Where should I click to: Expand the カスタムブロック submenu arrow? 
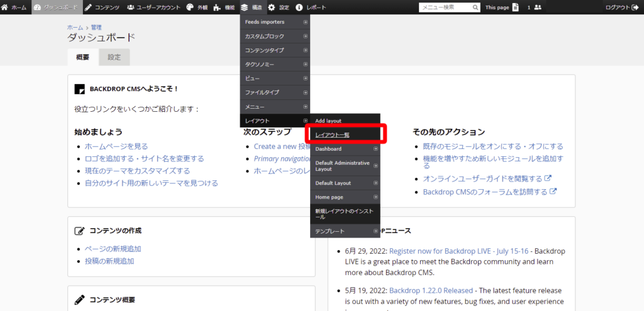(x=305, y=36)
